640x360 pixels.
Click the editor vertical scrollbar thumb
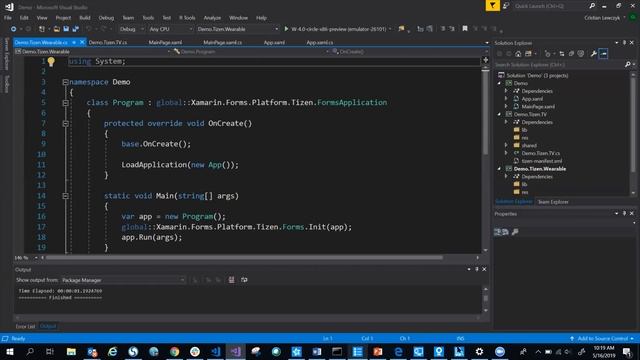click(x=485, y=113)
